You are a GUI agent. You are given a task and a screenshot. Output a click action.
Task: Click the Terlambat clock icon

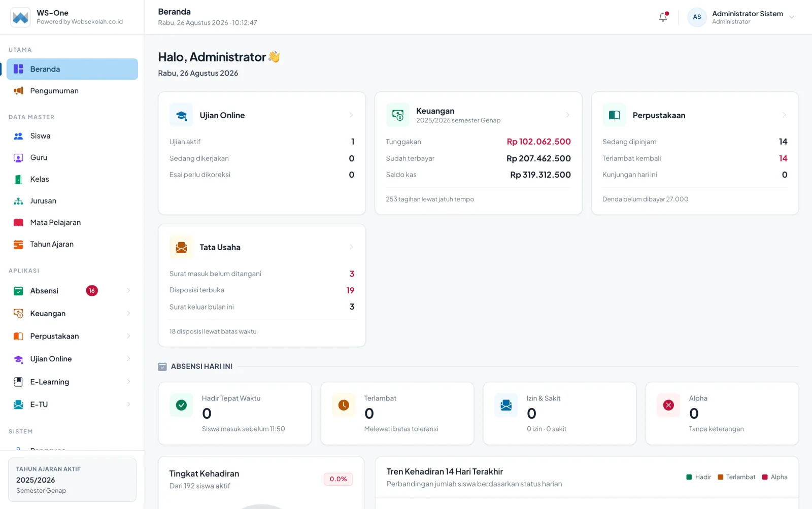(344, 405)
